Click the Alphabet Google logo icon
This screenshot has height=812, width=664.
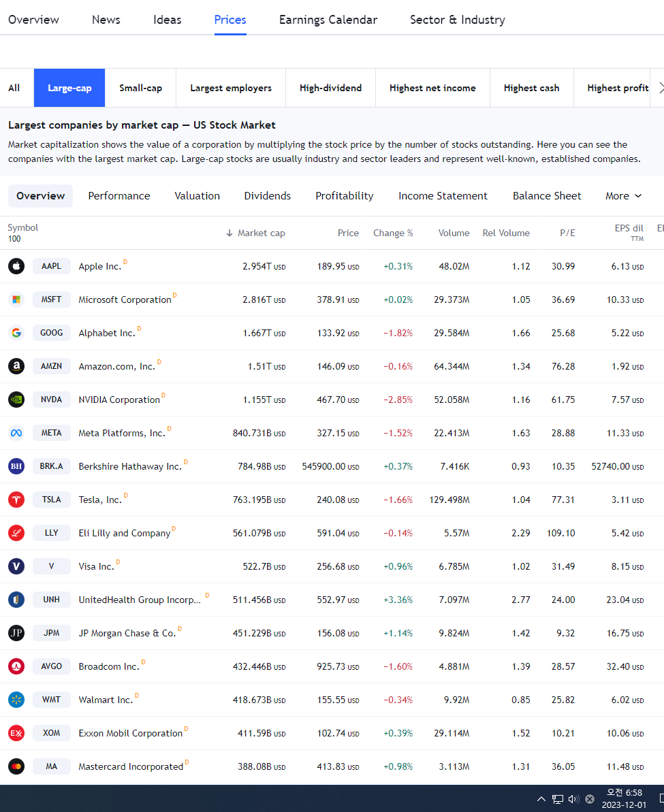pos(16,333)
